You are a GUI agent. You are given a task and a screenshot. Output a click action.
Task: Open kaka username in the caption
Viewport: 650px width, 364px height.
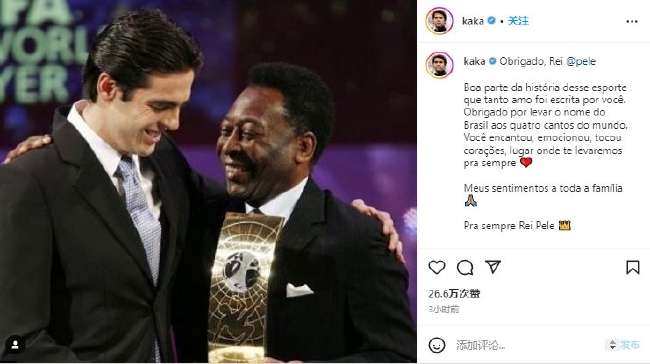(474, 61)
